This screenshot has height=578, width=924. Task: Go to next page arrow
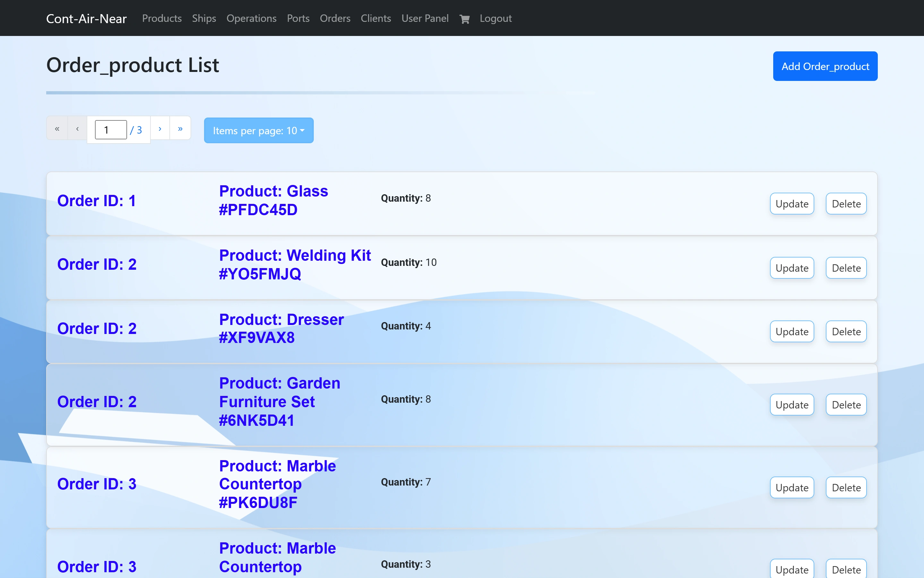(160, 128)
